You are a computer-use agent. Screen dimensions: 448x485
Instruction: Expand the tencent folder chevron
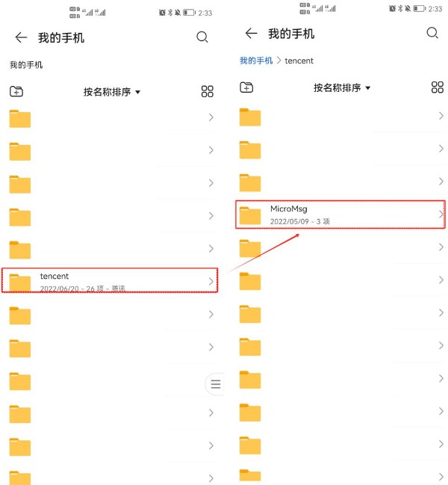(211, 282)
